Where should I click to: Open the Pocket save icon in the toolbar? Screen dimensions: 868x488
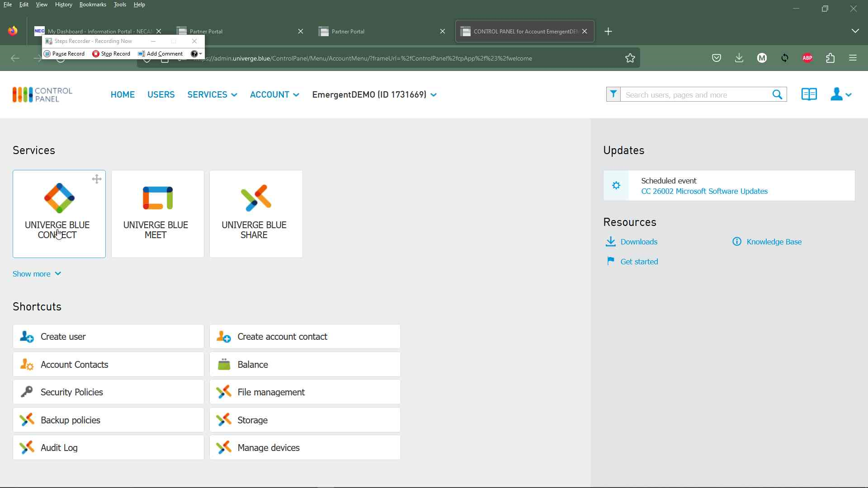(717, 58)
